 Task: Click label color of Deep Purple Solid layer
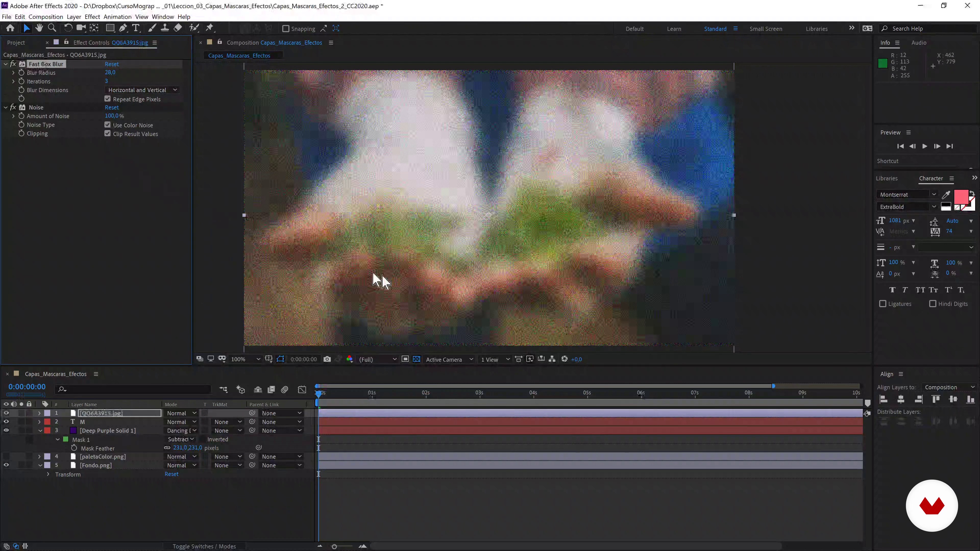click(x=47, y=430)
